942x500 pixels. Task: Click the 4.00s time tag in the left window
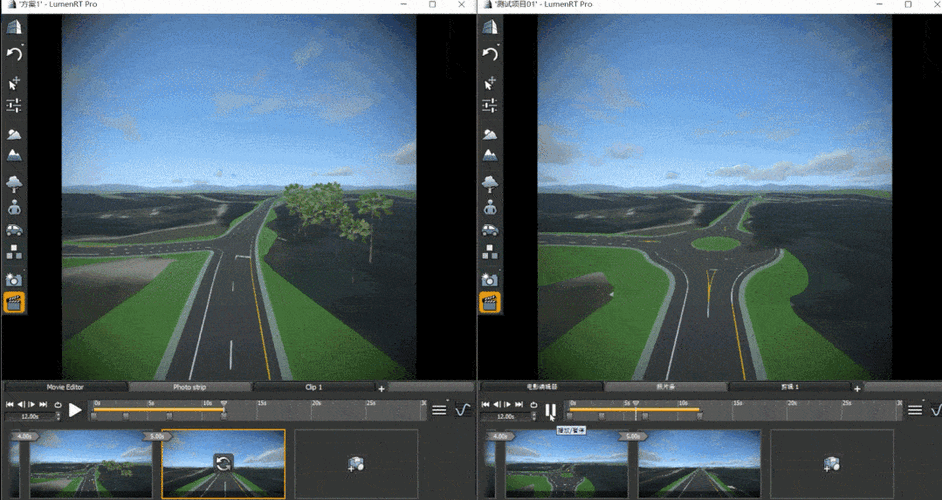point(24,436)
